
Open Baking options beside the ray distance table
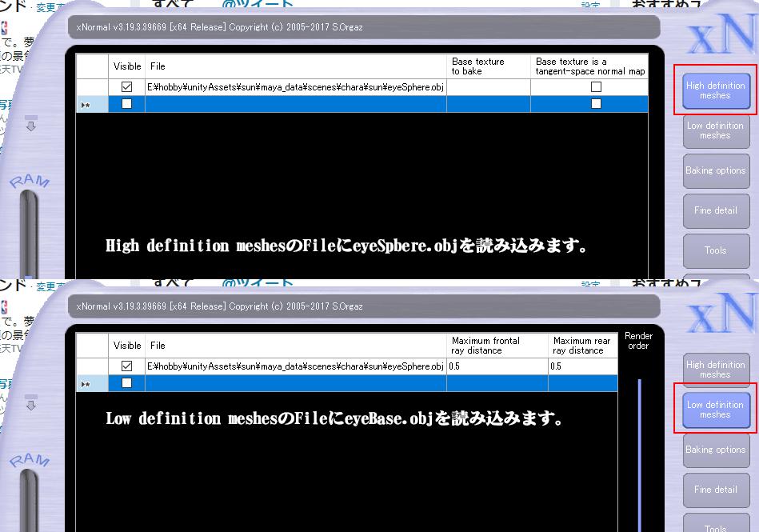[716, 450]
